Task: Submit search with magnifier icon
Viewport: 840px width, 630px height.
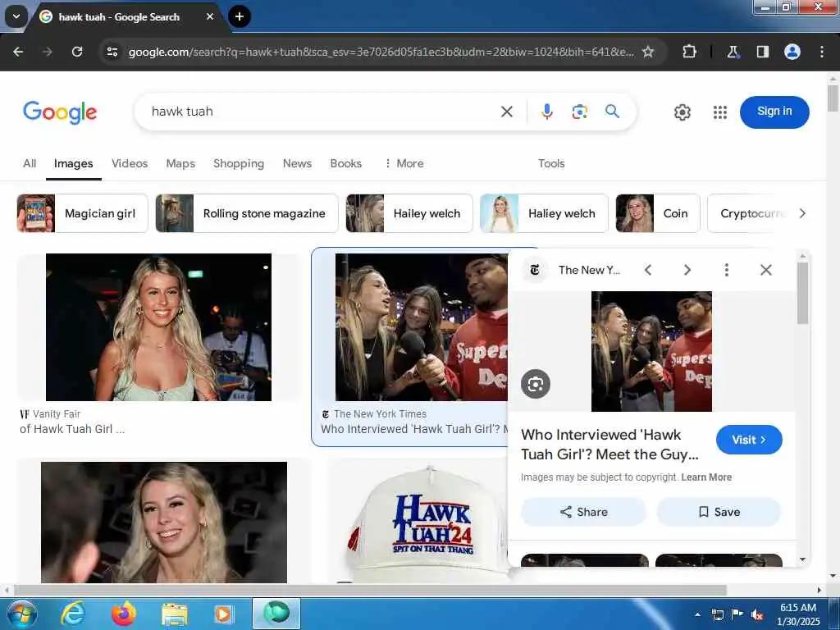Action: pyautogui.click(x=612, y=112)
